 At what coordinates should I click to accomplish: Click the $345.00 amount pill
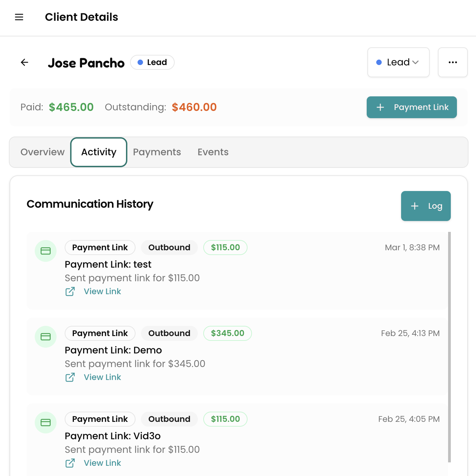pos(227,333)
